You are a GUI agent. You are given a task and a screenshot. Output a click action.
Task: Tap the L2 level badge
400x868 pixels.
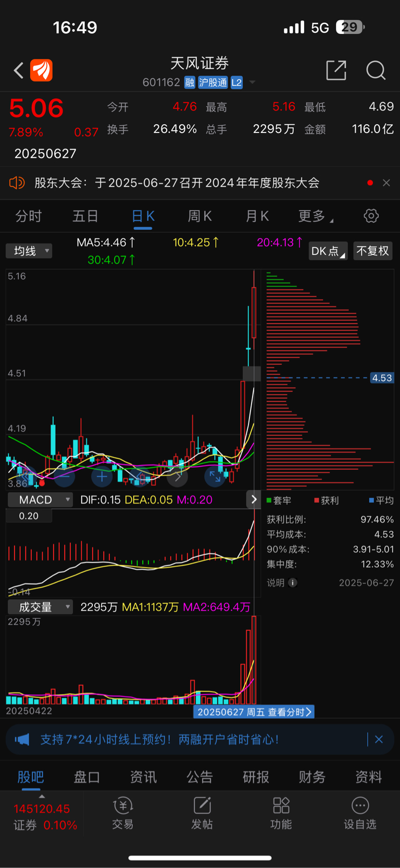tap(236, 82)
